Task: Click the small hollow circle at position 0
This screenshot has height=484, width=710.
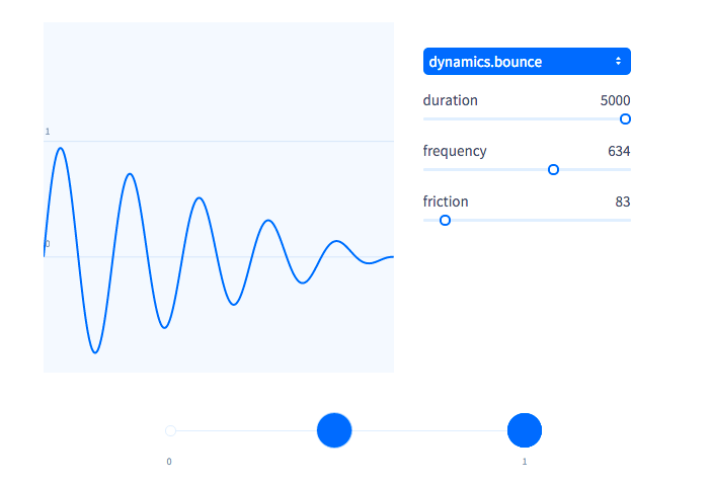Action: point(170,430)
